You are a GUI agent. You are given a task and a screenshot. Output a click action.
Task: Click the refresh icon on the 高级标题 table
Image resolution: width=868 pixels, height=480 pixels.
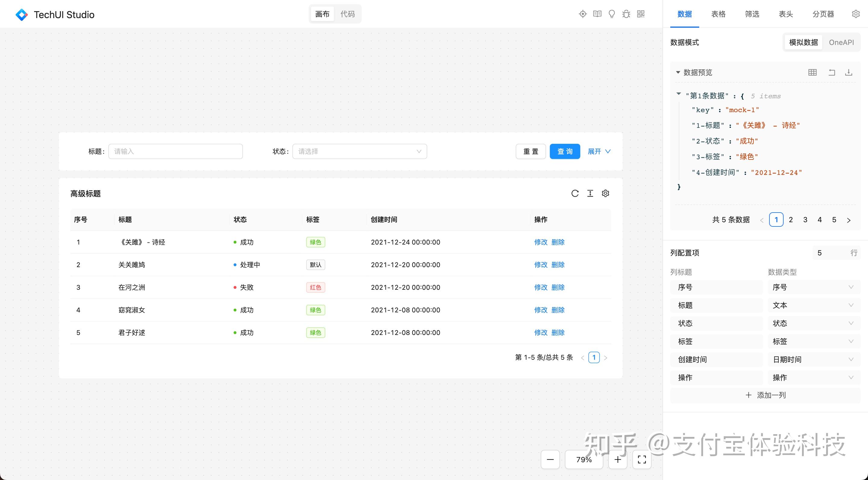click(575, 193)
